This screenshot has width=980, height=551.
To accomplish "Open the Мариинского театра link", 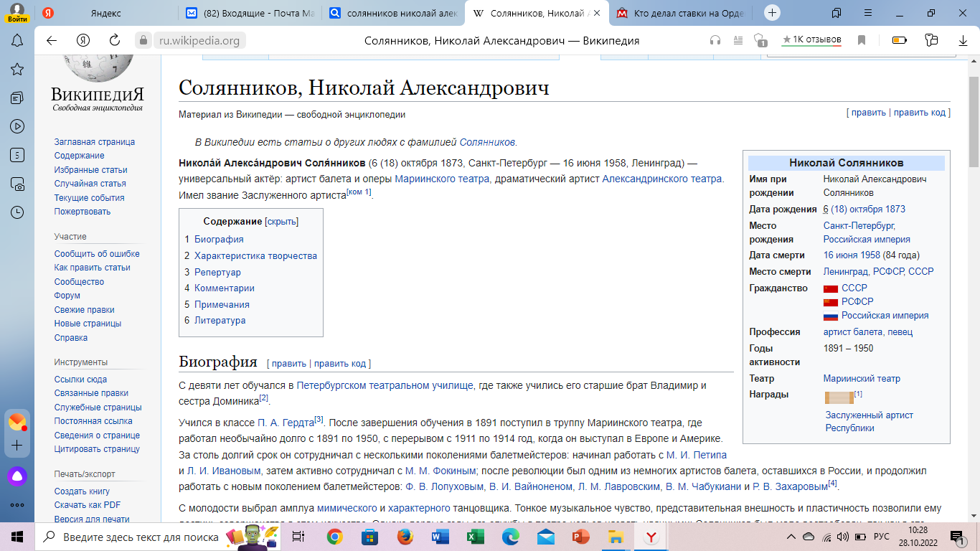I will 443,179.
